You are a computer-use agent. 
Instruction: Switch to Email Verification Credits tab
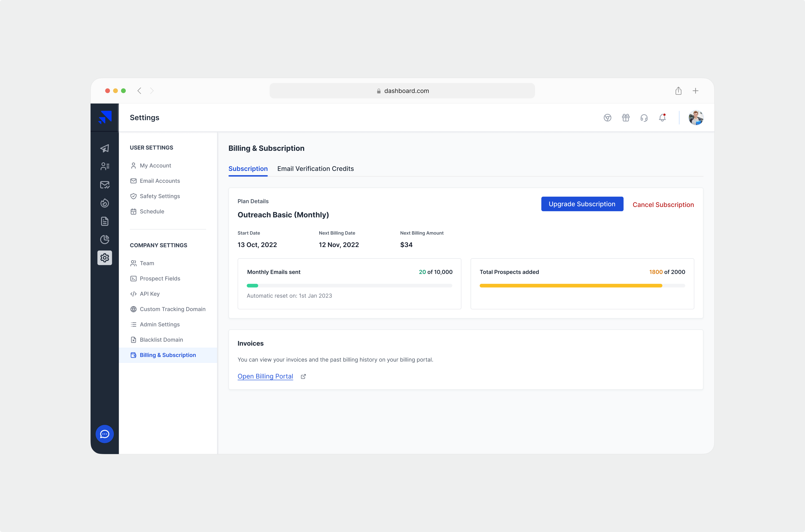pyautogui.click(x=315, y=169)
